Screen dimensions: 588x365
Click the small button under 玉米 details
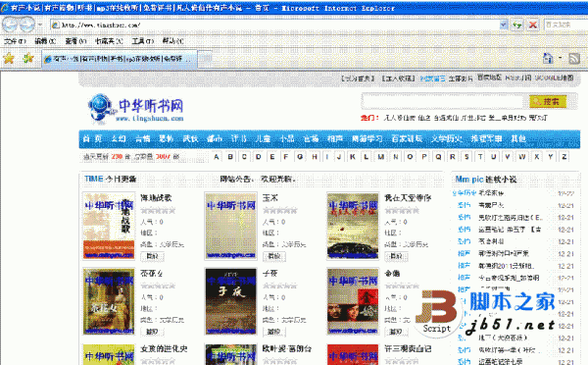tap(274, 256)
